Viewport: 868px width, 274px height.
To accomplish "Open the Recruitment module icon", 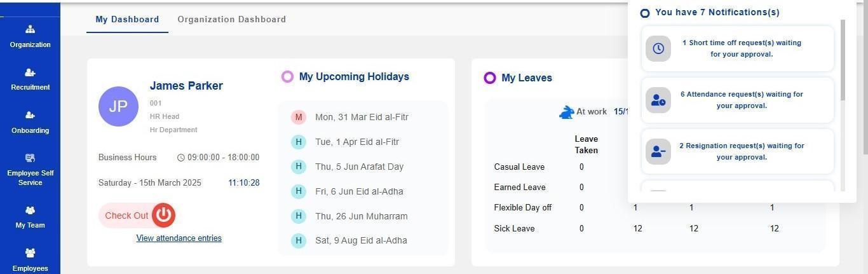I will click(x=30, y=72).
